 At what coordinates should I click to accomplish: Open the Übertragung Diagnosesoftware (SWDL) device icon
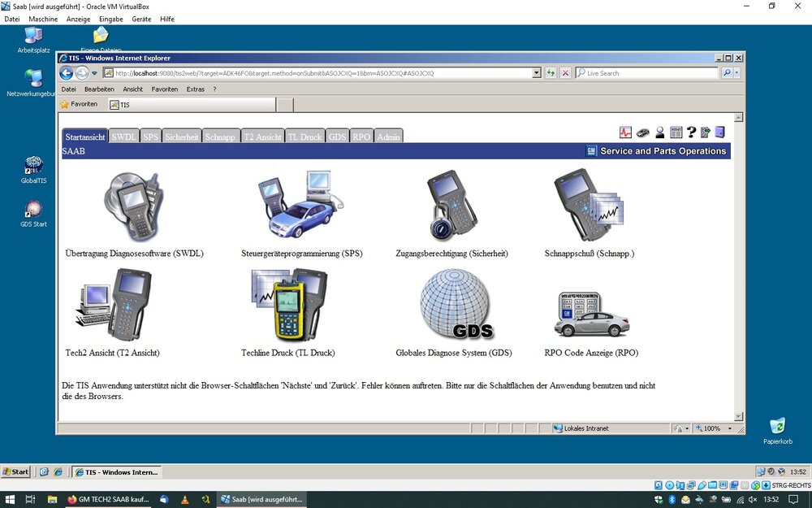tap(134, 206)
